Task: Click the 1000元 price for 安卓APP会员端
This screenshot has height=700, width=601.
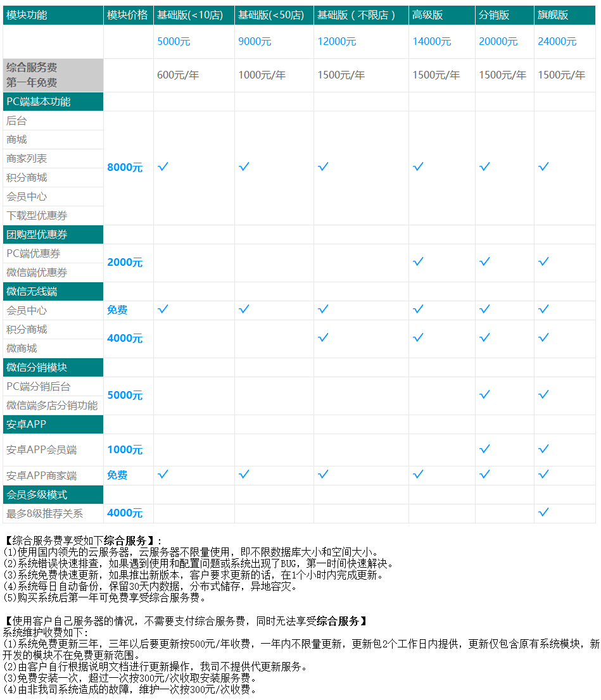Action: [x=125, y=449]
